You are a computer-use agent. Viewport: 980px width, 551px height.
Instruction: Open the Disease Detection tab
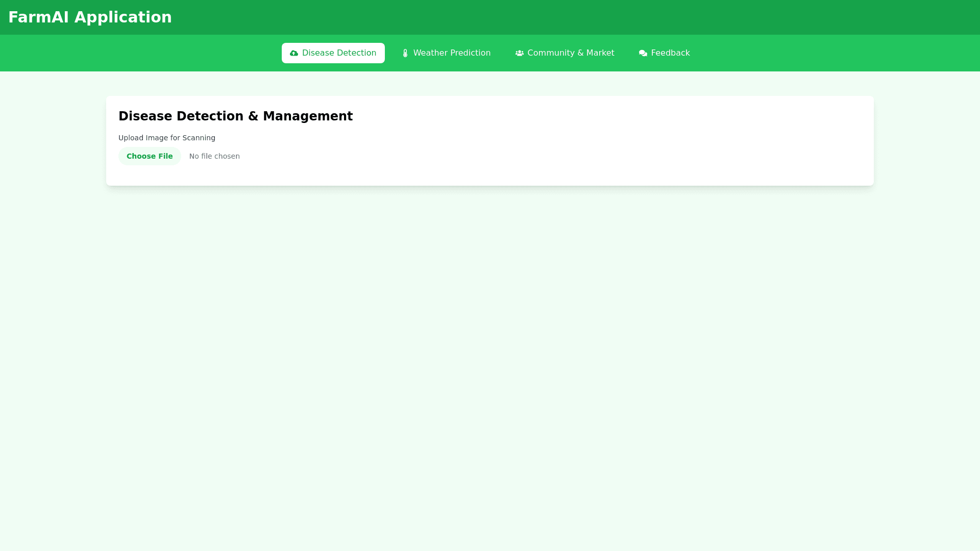(333, 53)
